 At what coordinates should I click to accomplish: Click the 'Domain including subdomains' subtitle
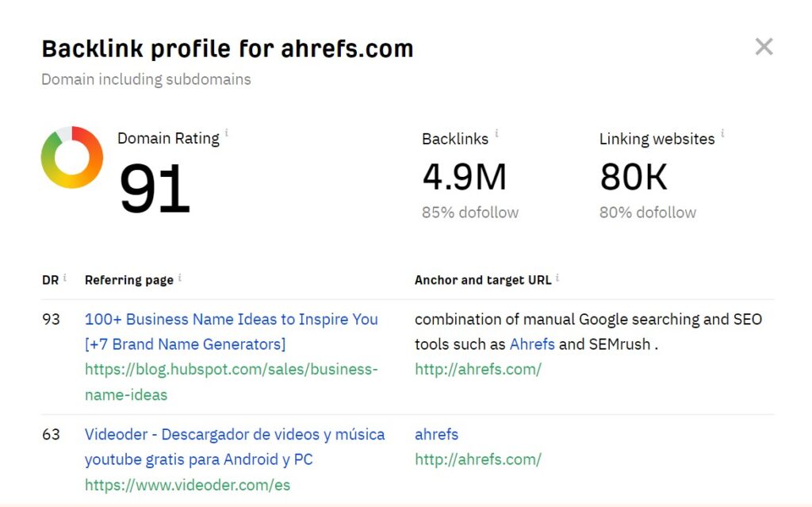[x=146, y=79]
